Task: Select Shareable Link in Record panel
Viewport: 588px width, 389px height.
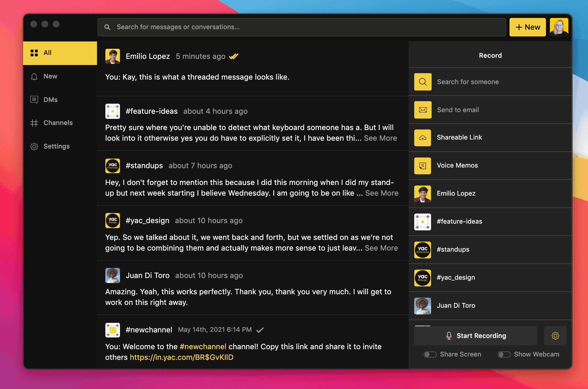Action: (x=490, y=138)
